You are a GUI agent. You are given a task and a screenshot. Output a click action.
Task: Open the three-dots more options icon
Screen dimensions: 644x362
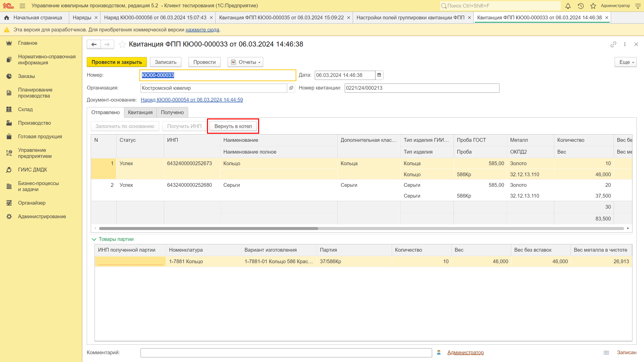(625, 44)
